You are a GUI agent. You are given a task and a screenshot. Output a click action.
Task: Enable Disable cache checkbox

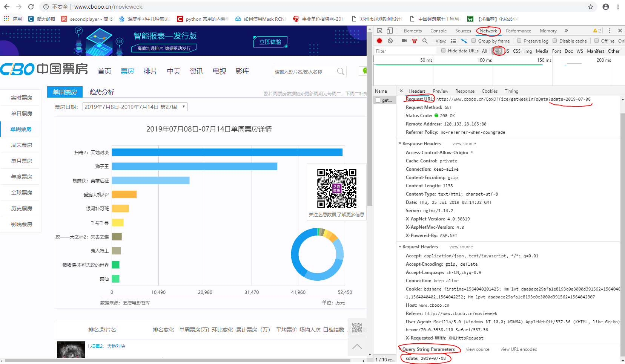(x=555, y=41)
